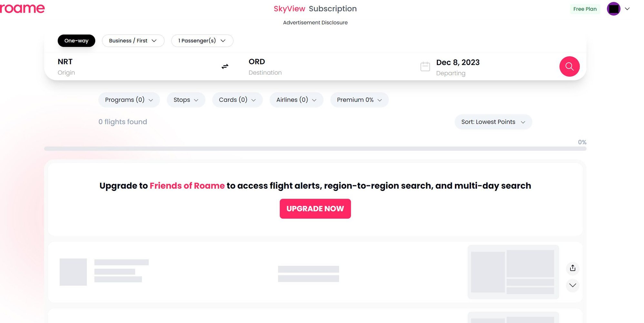Click the share icon on first flight card

click(572, 268)
